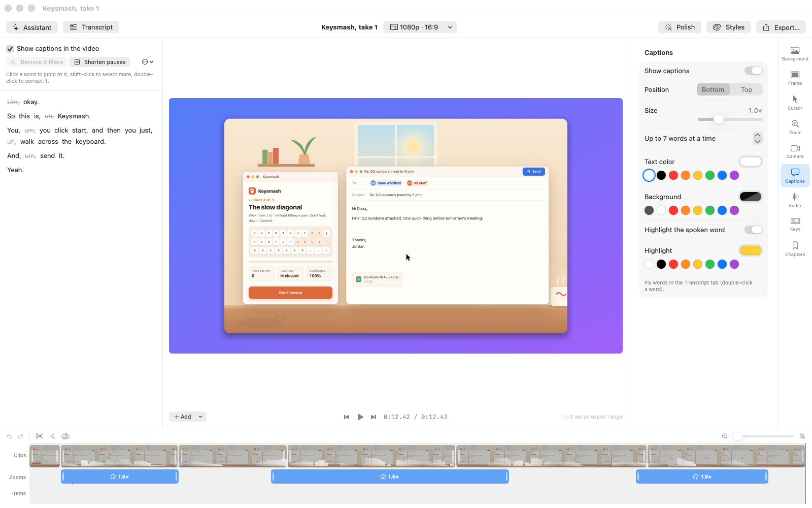Open the transcript more options menu
This screenshot has width=812, height=508.
tap(148, 62)
